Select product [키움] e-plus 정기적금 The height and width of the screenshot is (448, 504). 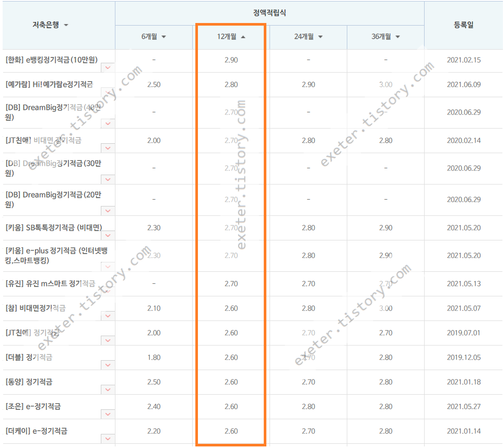click(56, 255)
